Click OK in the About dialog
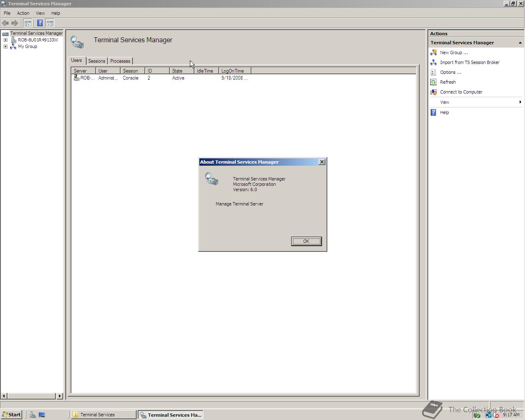This screenshot has width=525, height=420. pyautogui.click(x=306, y=241)
